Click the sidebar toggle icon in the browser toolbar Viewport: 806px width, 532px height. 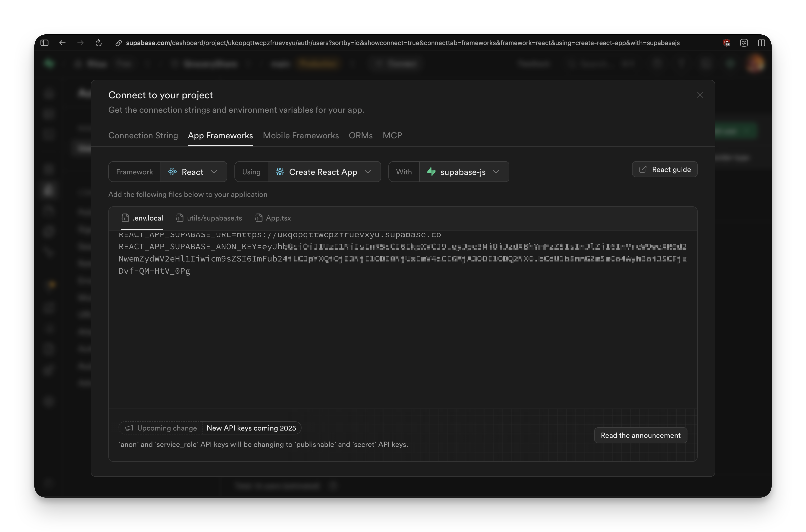pos(44,43)
